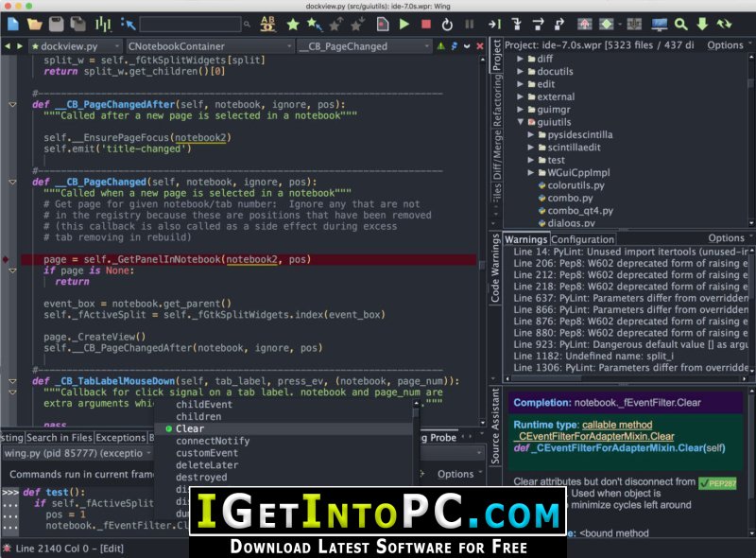Follow the 'callable method' link
Screen dimensions: 756x558
point(617,425)
